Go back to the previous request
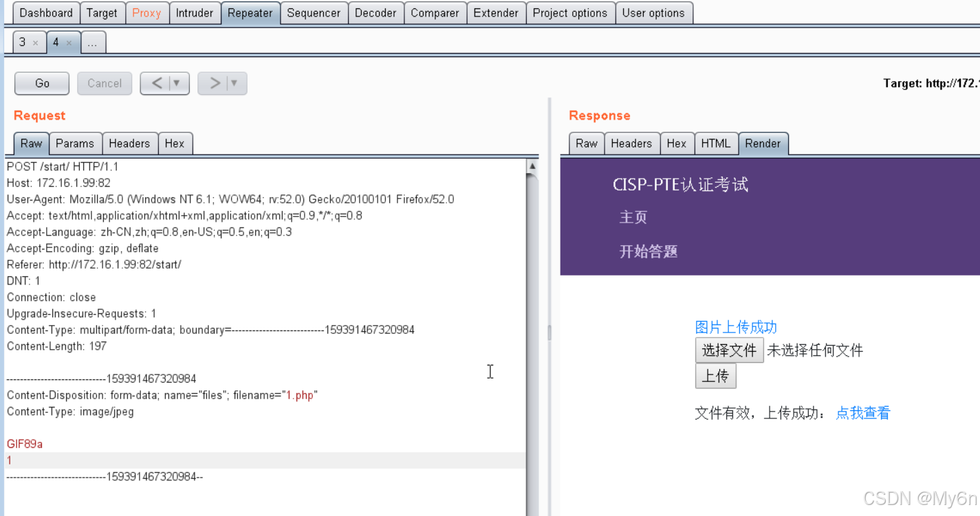The height and width of the screenshot is (516, 980). [x=157, y=83]
